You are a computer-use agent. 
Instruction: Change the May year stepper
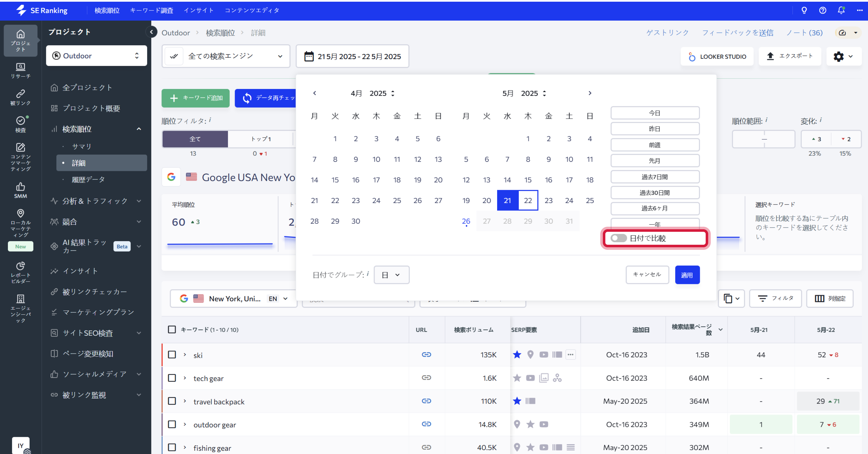(544, 93)
